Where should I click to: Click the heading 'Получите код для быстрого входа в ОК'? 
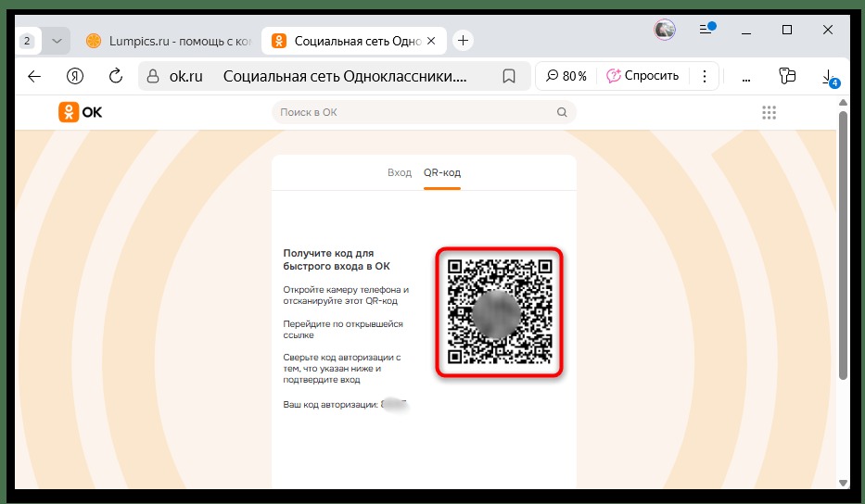[x=337, y=259]
